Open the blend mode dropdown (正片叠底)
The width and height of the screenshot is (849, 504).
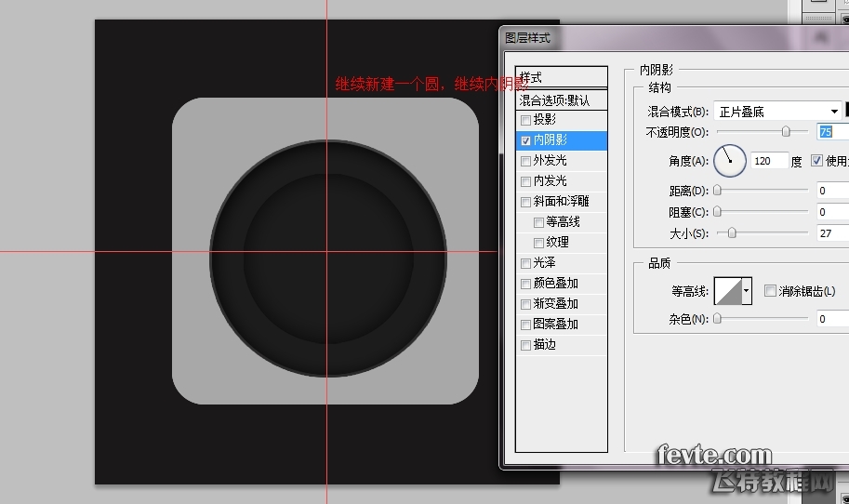(777, 112)
